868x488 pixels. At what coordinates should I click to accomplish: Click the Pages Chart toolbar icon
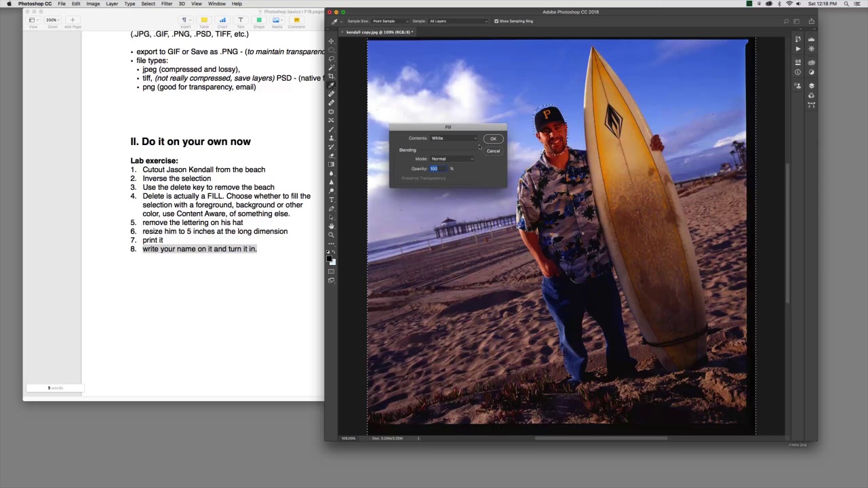tap(222, 20)
